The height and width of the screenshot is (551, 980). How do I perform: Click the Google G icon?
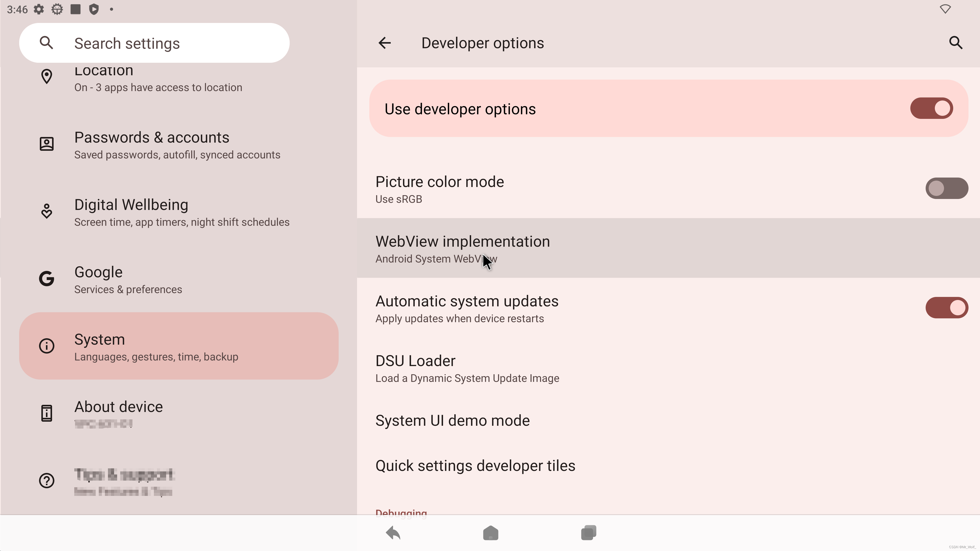pos(46,278)
